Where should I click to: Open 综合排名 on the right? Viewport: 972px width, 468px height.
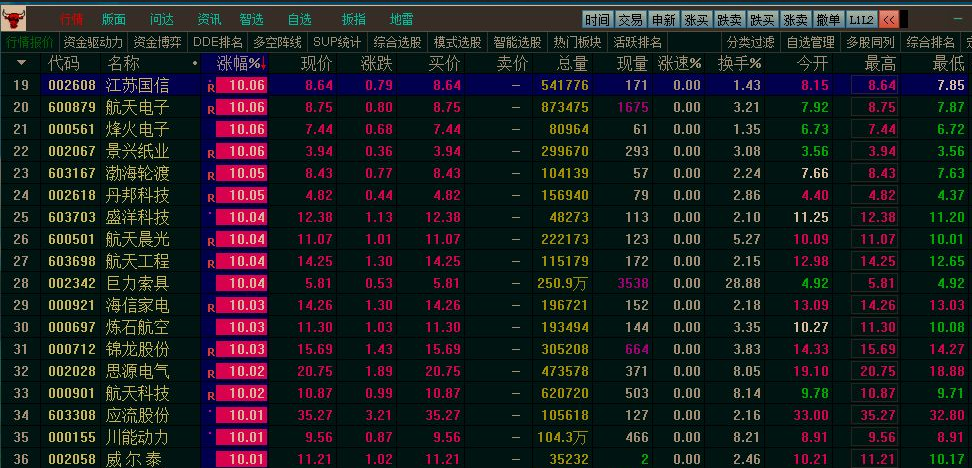point(930,42)
